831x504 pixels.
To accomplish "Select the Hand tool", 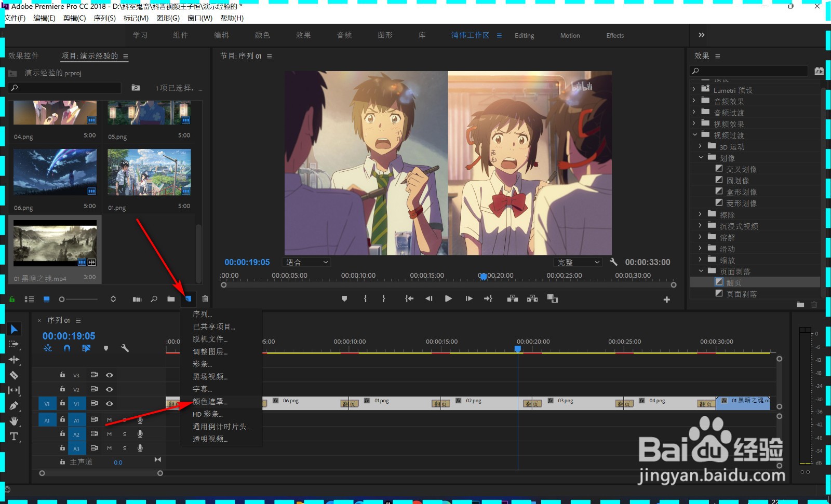I will click(14, 420).
